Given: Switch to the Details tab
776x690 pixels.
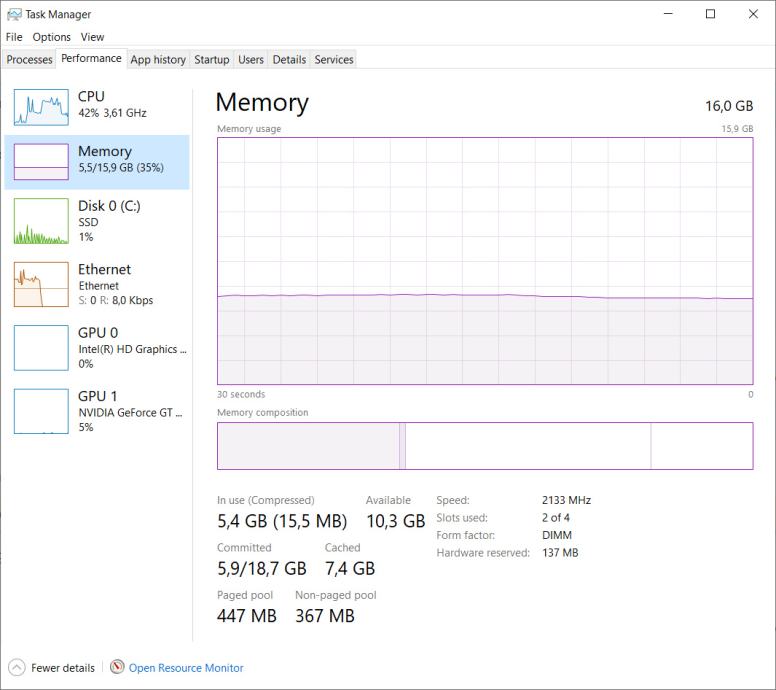Looking at the screenshot, I should click(289, 60).
